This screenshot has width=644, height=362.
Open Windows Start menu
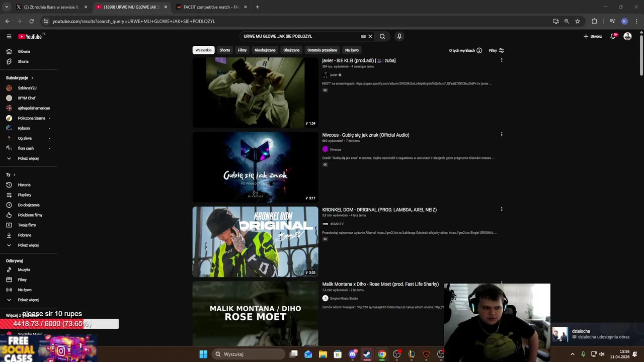203,354
